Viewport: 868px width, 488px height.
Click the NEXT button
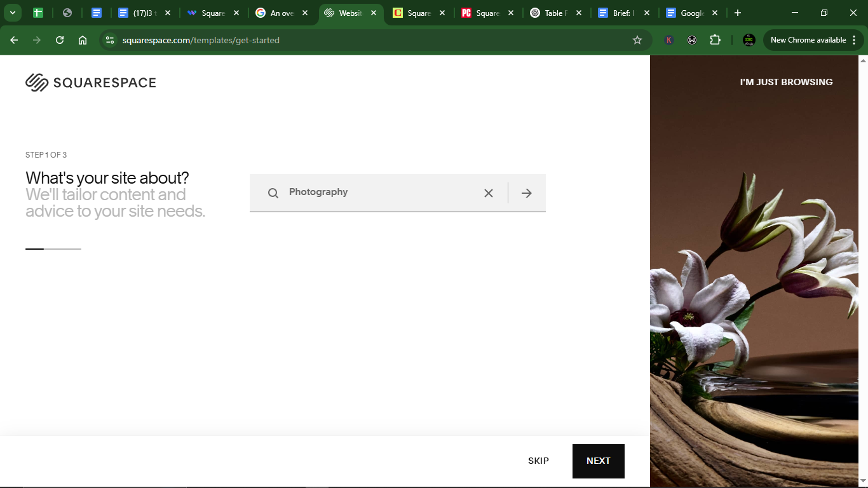coord(599,461)
